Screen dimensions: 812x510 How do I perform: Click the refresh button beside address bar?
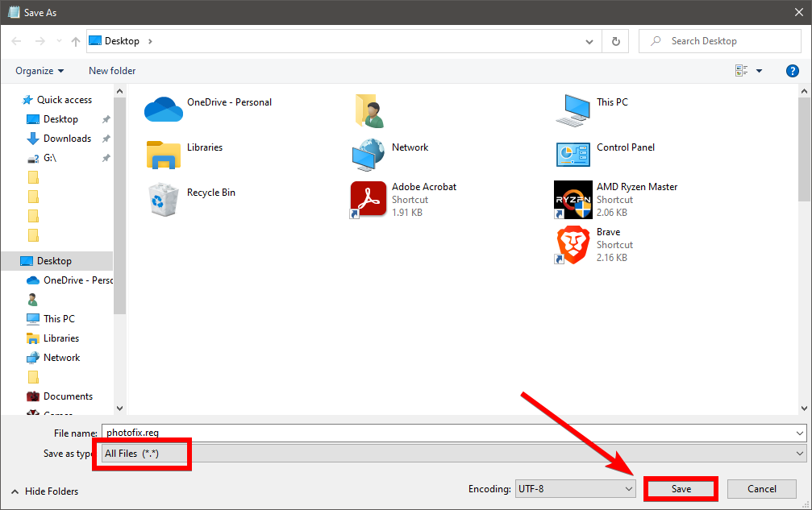(x=616, y=41)
